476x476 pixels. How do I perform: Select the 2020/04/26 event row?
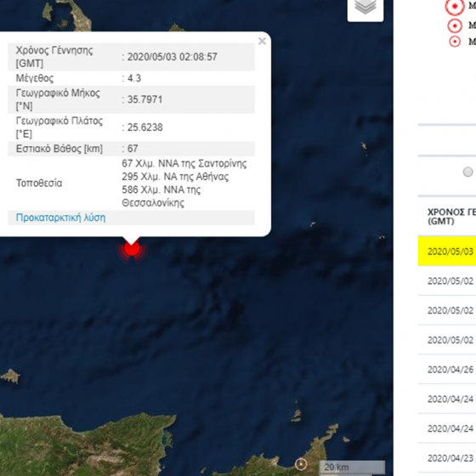pos(447,369)
